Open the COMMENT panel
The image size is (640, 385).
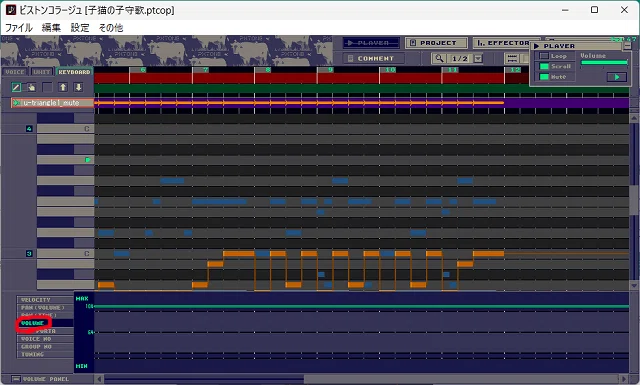tap(373, 58)
